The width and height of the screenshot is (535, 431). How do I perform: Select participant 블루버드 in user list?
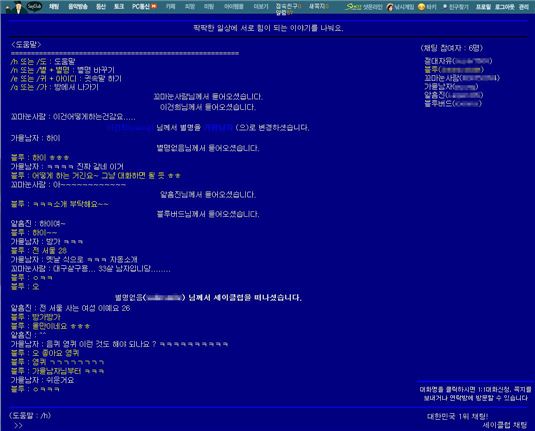[452, 103]
